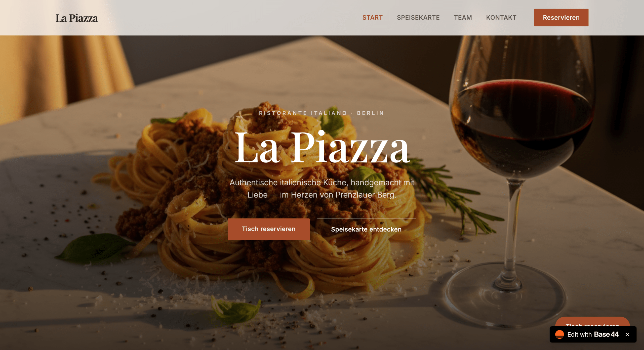Click the Ristorante Italiano Berlin tagline
Viewport: 644px width, 350px height.
pyautogui.click(x=321, y=113)
